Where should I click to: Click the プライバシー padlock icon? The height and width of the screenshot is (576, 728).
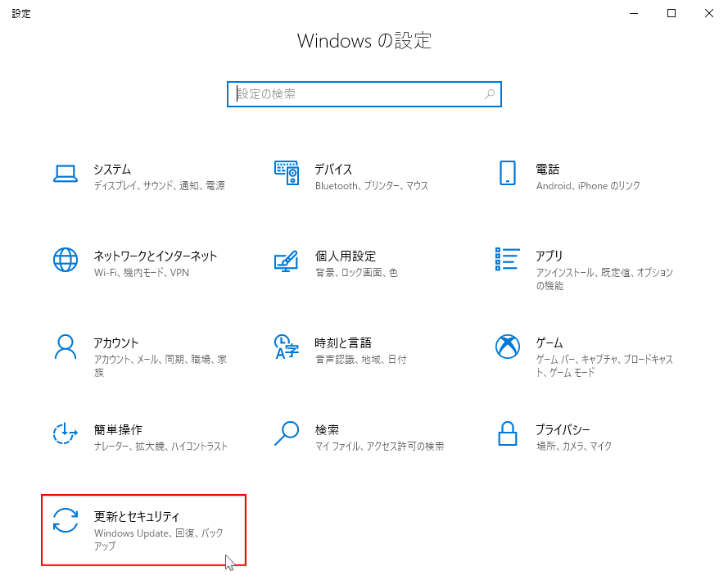pyautogui.click(x=508, y=433)
